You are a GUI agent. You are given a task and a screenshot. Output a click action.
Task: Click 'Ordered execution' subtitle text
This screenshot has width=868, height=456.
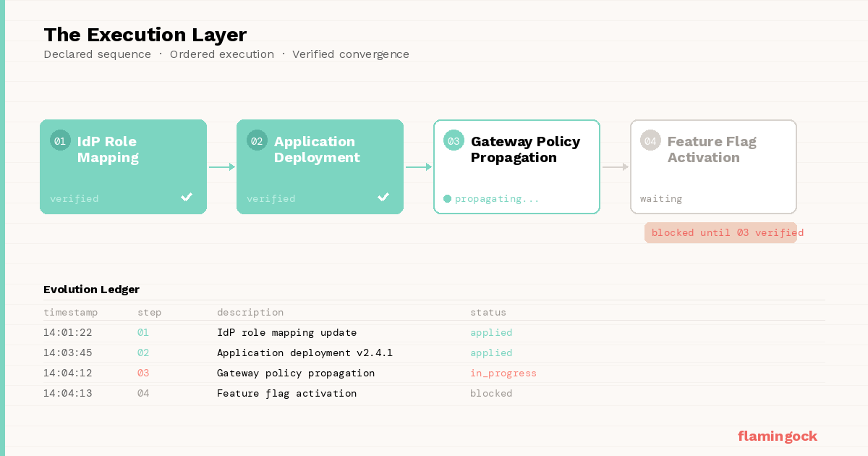222,54
